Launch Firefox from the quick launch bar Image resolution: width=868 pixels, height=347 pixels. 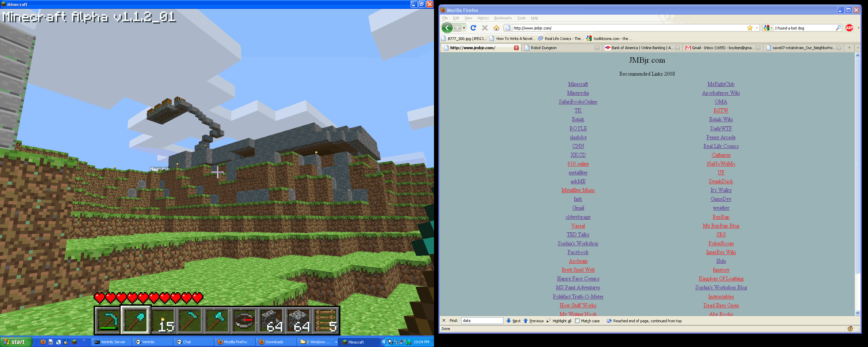43,342
